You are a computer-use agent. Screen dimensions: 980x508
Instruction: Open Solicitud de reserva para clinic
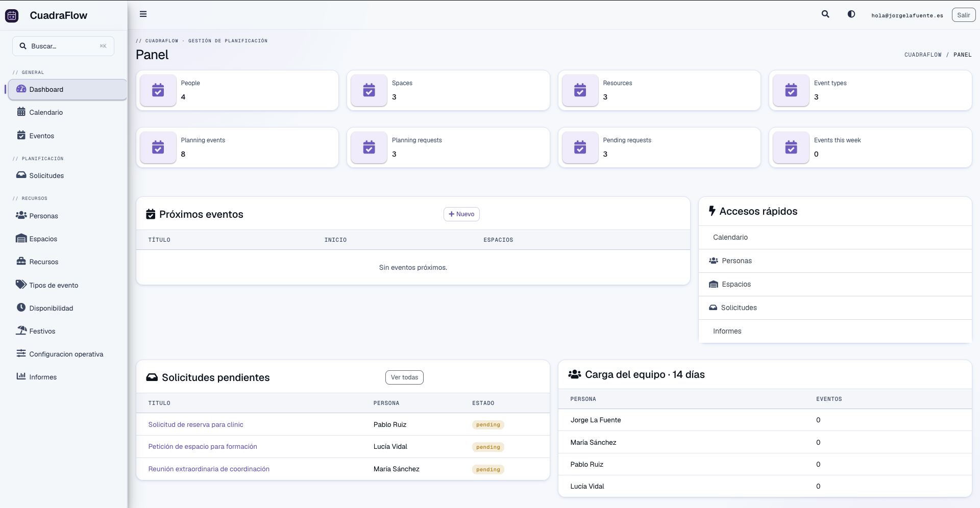point(195,424)
